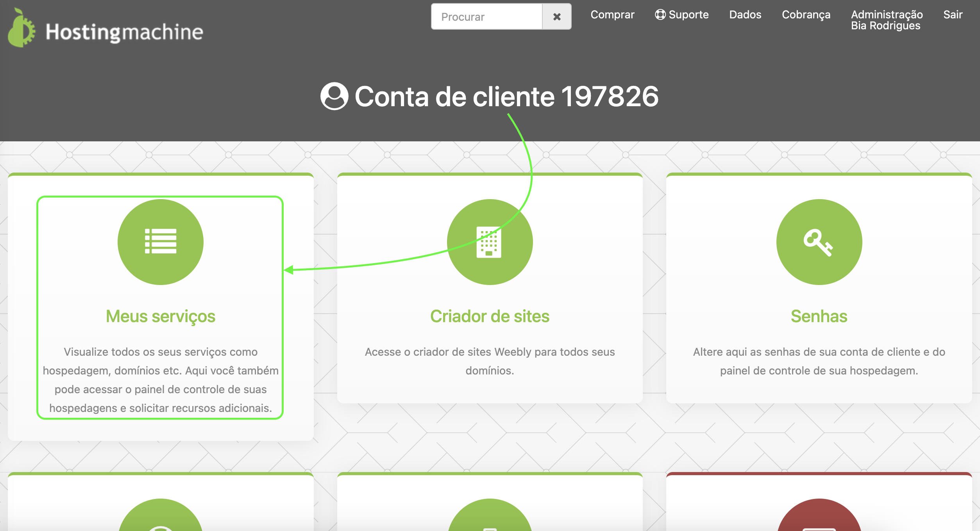Open the Meus serviços list icon

pyautogui.click(x=161, y=242)
